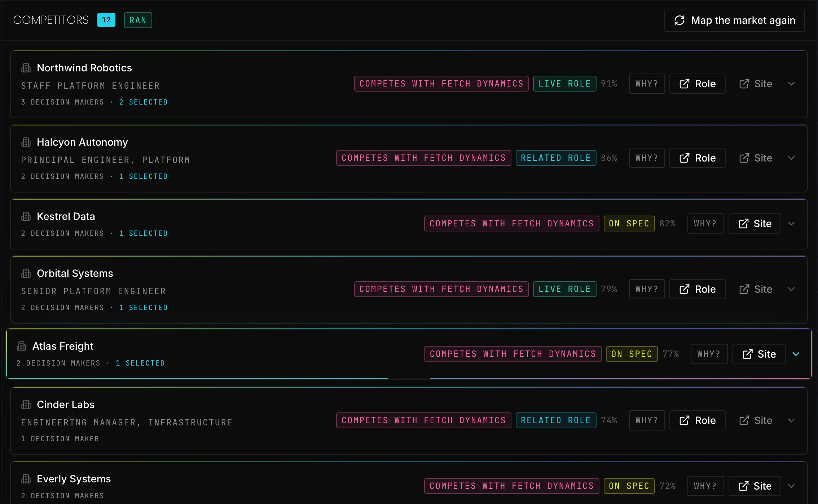The image size is (818, 504).
Task: Click the building icon next to Atlas Freight
Action: click(x=22, y=346)
